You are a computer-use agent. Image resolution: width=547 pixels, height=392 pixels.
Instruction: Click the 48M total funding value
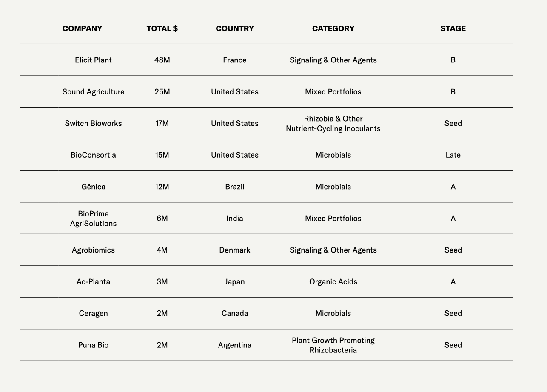(x=162, y=60)
